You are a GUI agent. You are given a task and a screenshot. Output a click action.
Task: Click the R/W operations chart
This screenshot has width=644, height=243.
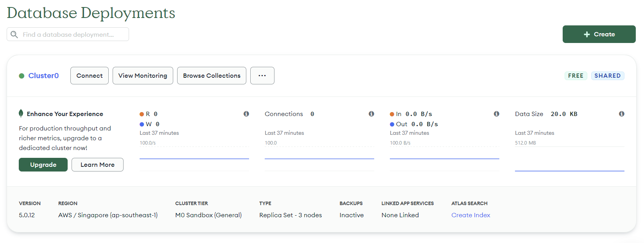click(x=194, y=158)
